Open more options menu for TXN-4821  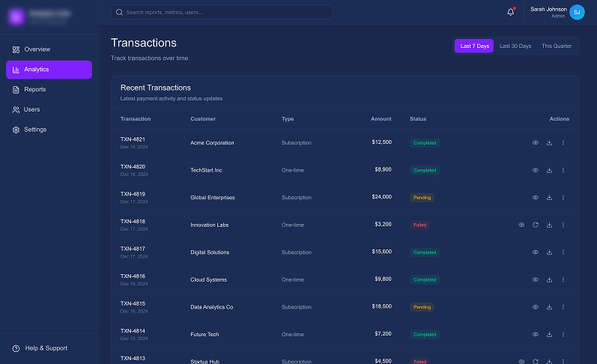point(563,142)
